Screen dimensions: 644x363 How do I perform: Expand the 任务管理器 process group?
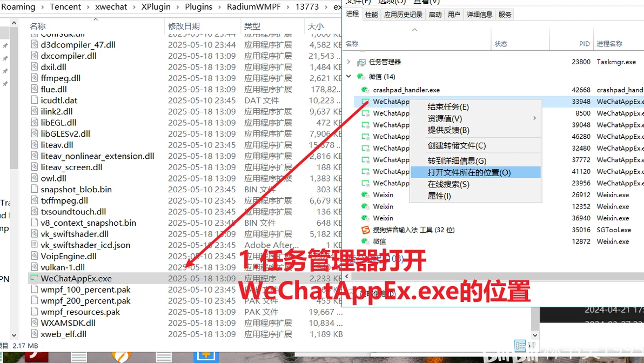point(348,62)
